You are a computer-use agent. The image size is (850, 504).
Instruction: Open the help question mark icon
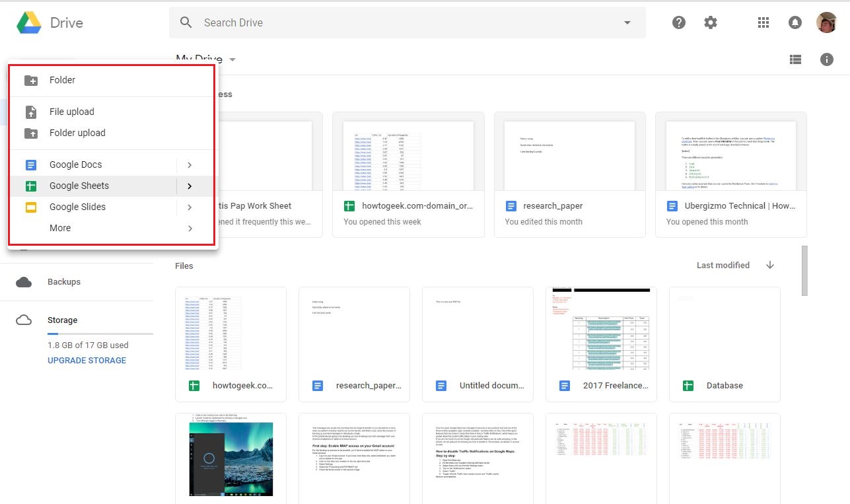[679, 22]
